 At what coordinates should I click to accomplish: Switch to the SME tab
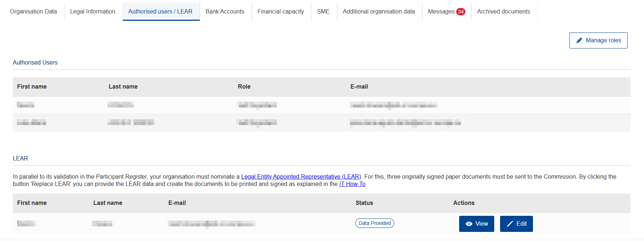(x=323, y=12)
